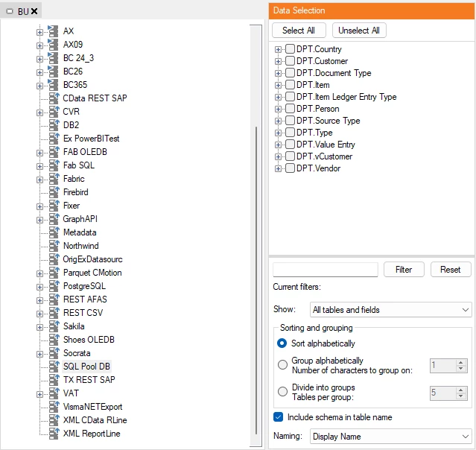Screen dimensions: 476x450
Task: Expand the DPT.Document Type table node
Action: (x=278, y=73)
